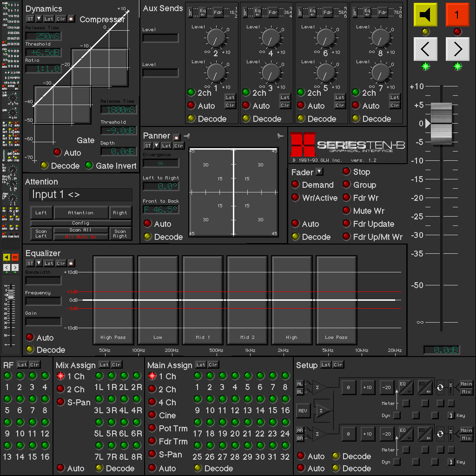Screen dimensions: 476x476
Task: Click the left speaker icon above Panner grid
Action: tap(187, 136)
